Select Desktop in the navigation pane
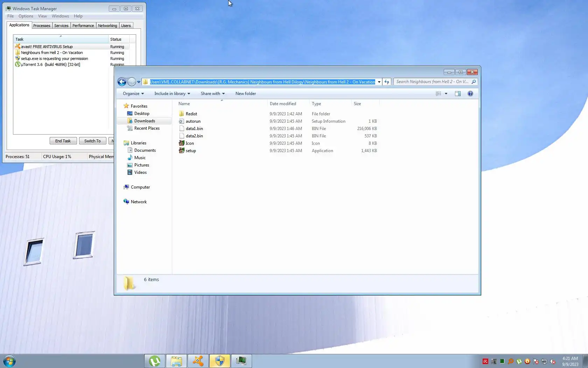 click(142, 114)
